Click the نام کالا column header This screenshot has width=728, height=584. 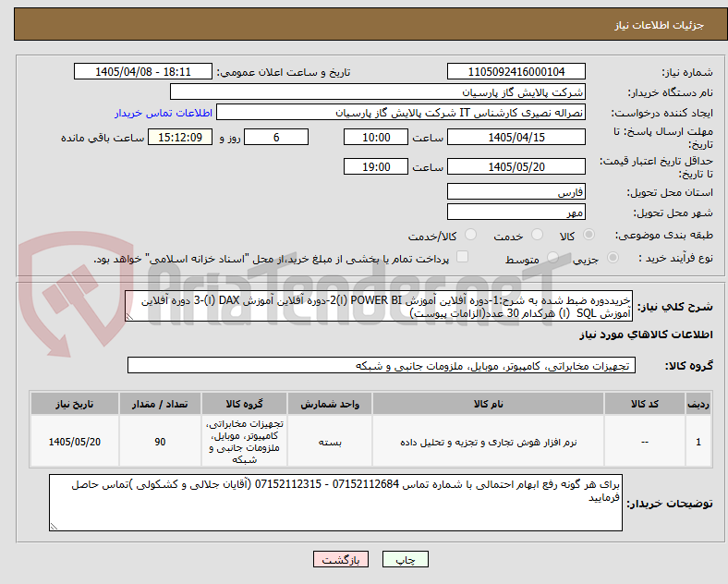(x=488, y=404)
